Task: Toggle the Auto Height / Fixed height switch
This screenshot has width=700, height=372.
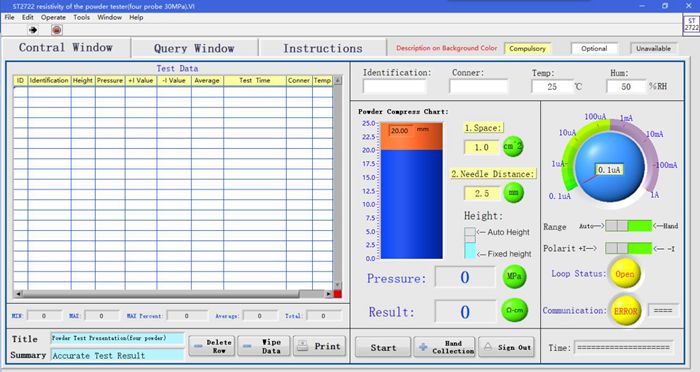Action: (x=470, y=243)
